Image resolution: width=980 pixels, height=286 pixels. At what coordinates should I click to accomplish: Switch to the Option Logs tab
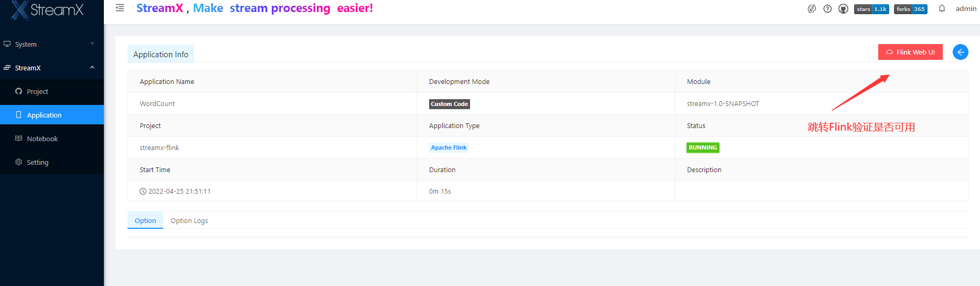click(189, 220)
